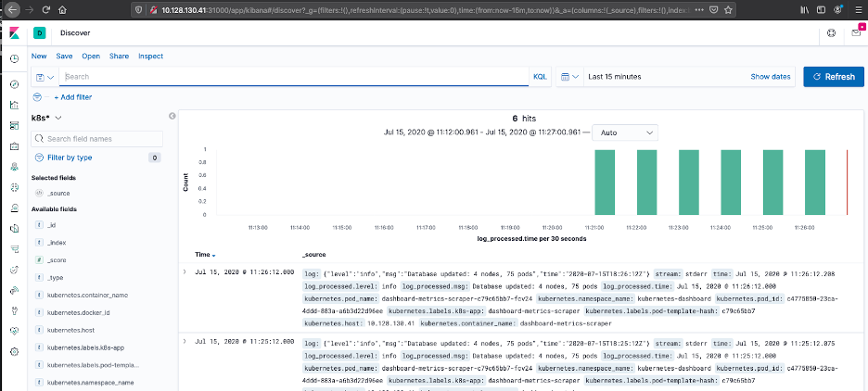
Task: Select the _id field
Action: [x=52, y=225]
